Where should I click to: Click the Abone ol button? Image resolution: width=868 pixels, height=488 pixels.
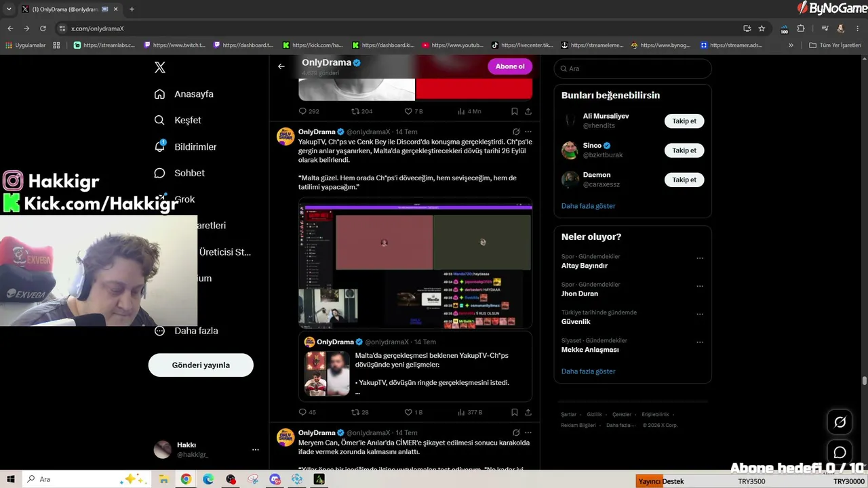pos(510,66)
